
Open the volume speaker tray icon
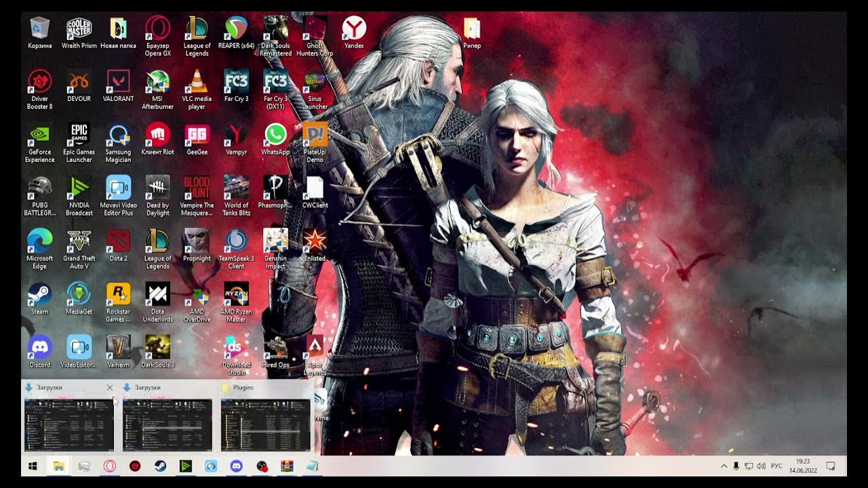(761, 466)
